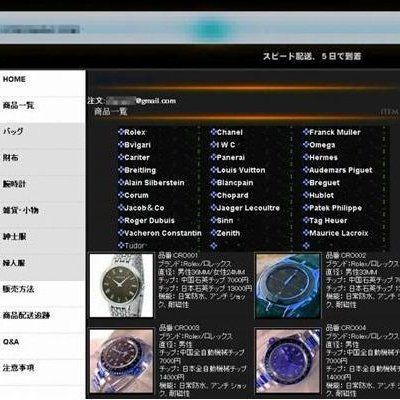
Task: Click the 品番 CRO003 product number text
Action: pyautogui.click(x=179, y=328)
